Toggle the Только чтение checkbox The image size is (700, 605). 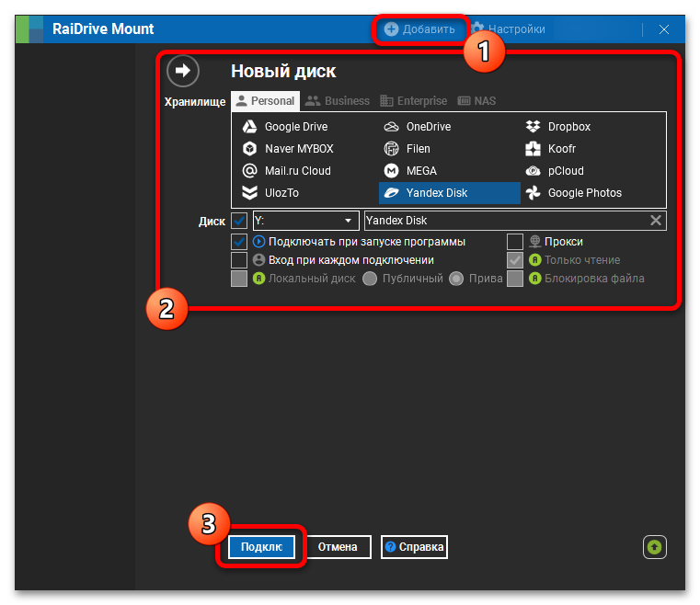pos(515,260)
